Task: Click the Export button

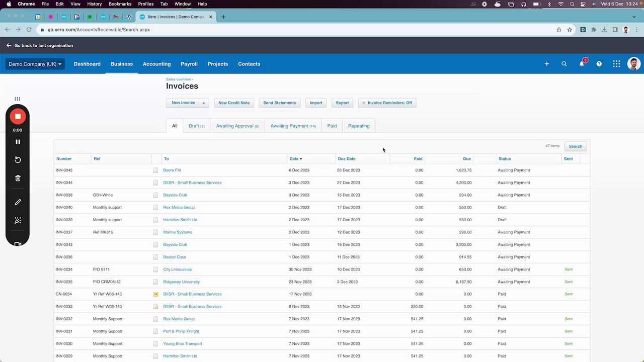Action: point(342,103)
